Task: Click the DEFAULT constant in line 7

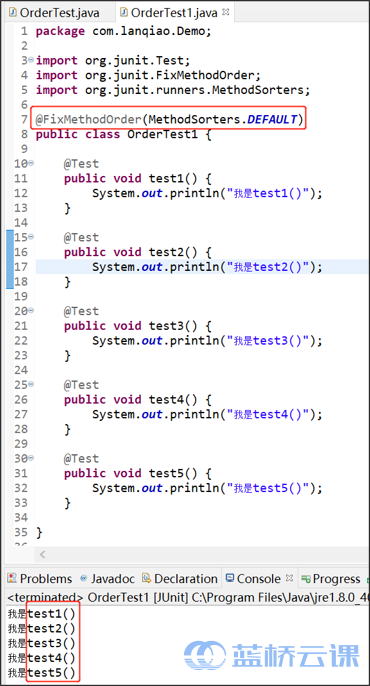Action: coord(272,119)
